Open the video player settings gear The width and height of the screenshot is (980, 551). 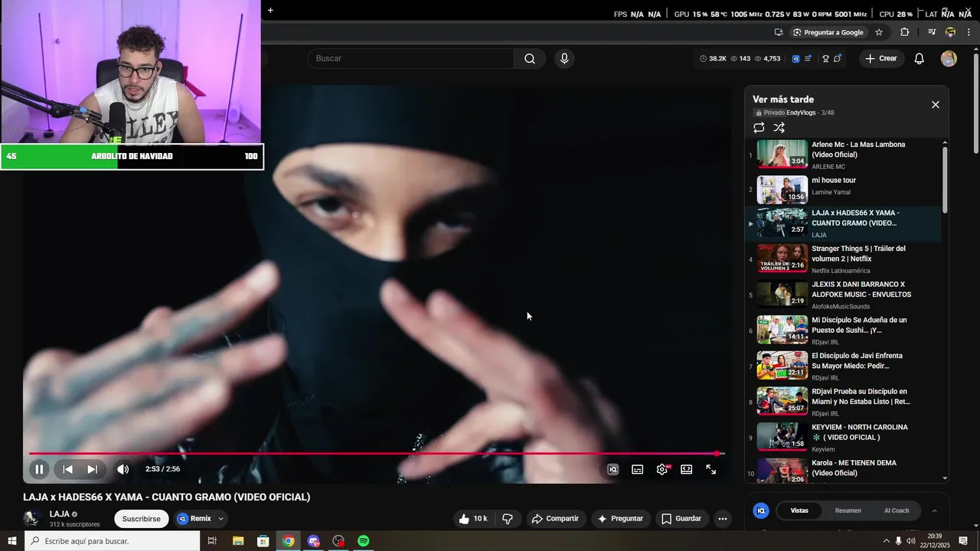pyautogui.click(x=662, y=470)
